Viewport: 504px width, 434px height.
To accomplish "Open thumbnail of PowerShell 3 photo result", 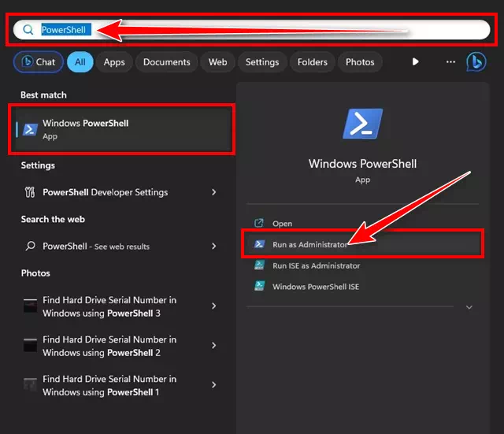I will pyautogui.click(x=30, y=306).
